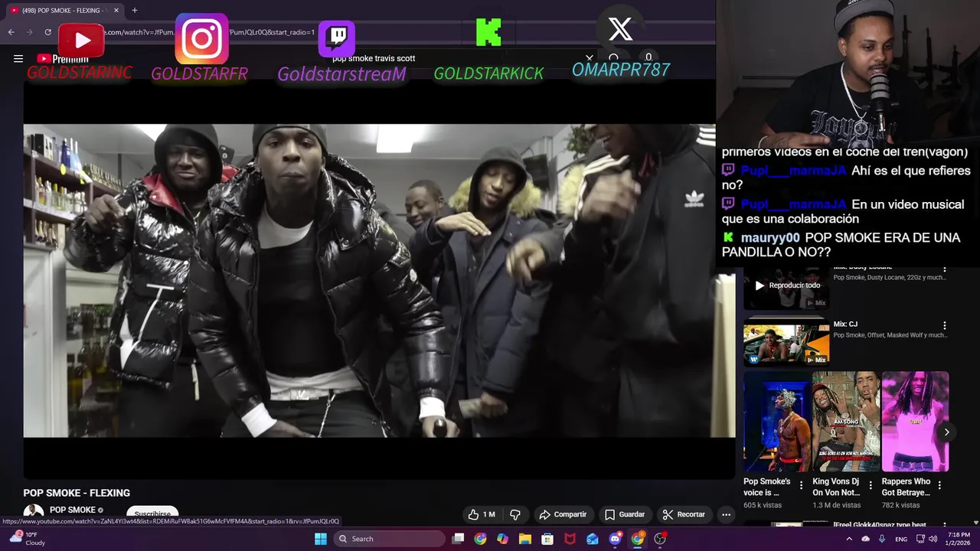Open the Mix: CJ title link
Viewport: 980px width, 551px height.
[845, 324]
